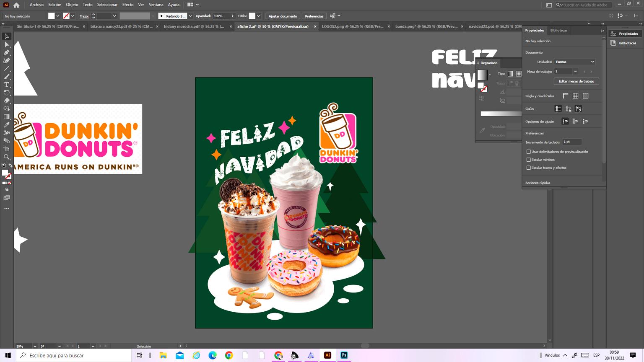The width and height of the screenshot is (644, 362).
Task: Select the Zoom tool
Action: pos(7,157)
